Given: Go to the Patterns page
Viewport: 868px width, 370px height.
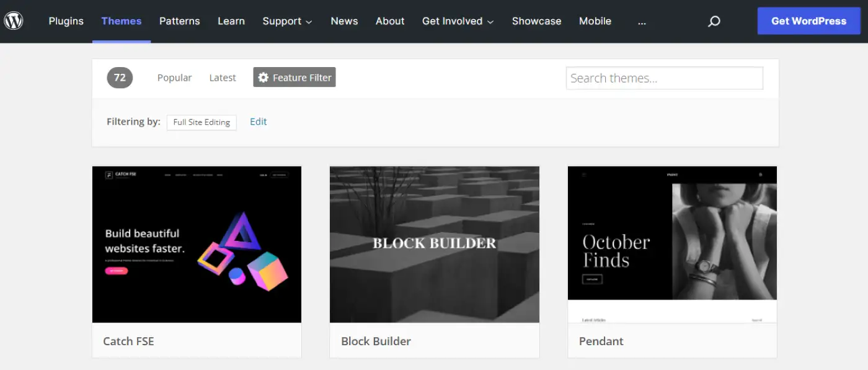Looking at the screenshot, I should click(x=180, y=21).
